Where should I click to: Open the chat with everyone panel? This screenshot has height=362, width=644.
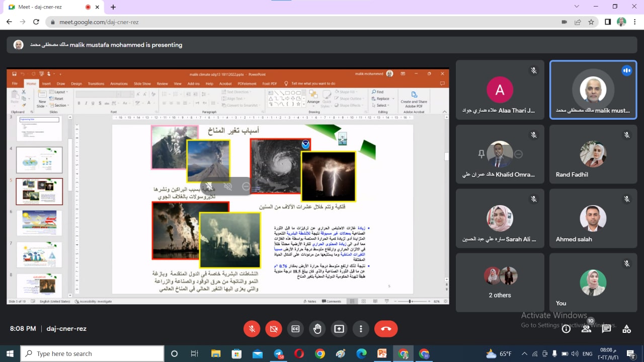click(606, 329)
